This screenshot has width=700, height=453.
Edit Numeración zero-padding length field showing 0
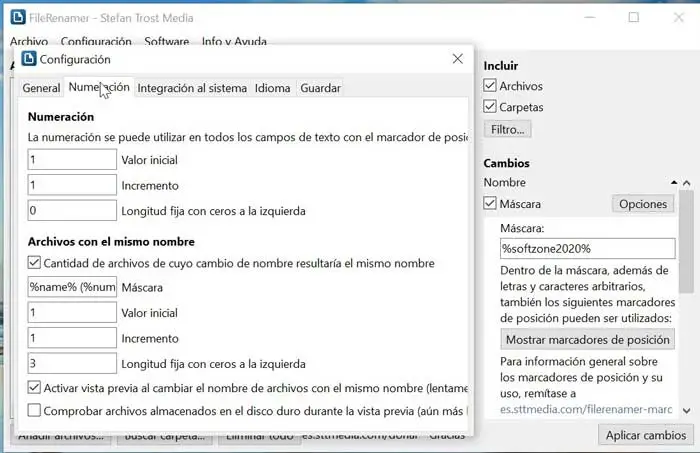pyautogui.click(x=72, y=210)
